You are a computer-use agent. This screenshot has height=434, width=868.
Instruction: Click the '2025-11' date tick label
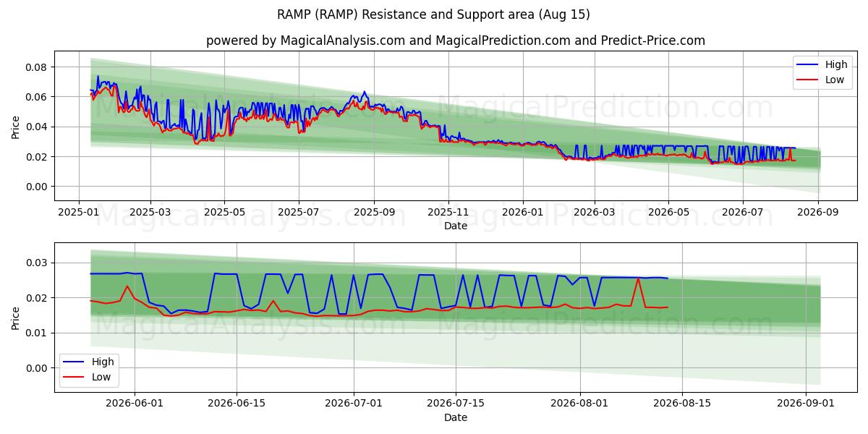[448, 213]
